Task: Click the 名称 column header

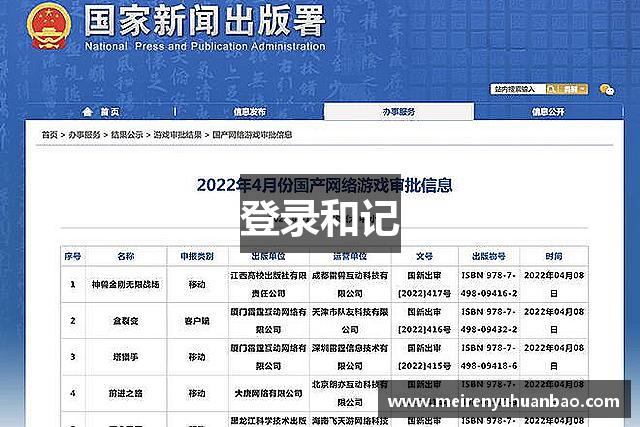Action: click(x=126, y=256)
